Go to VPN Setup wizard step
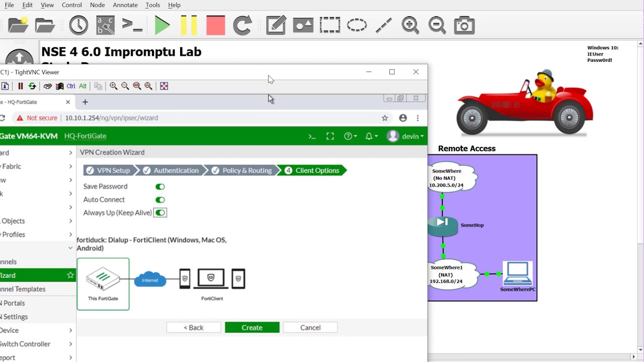Viewport: 644px width, 362px height. point(108,170)
